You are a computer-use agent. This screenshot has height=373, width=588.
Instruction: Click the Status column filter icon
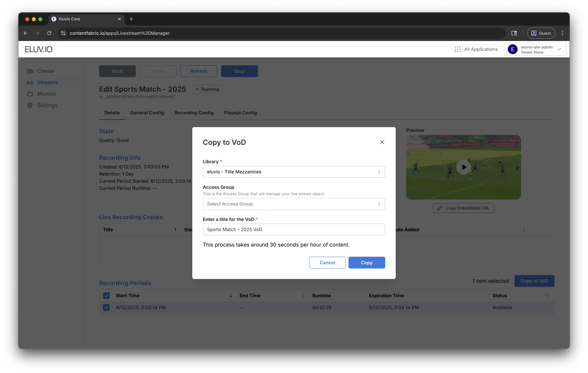pos(547,296)
